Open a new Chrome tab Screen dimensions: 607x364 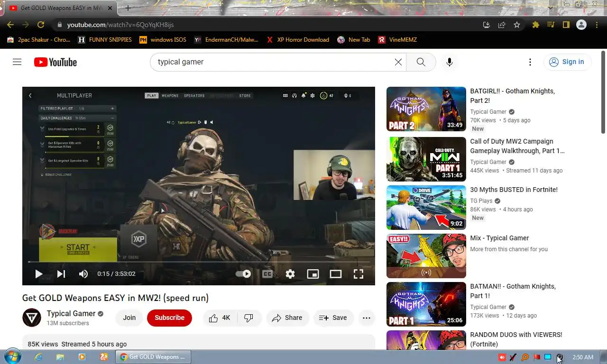pyautogui.click(x=128, y=8)
